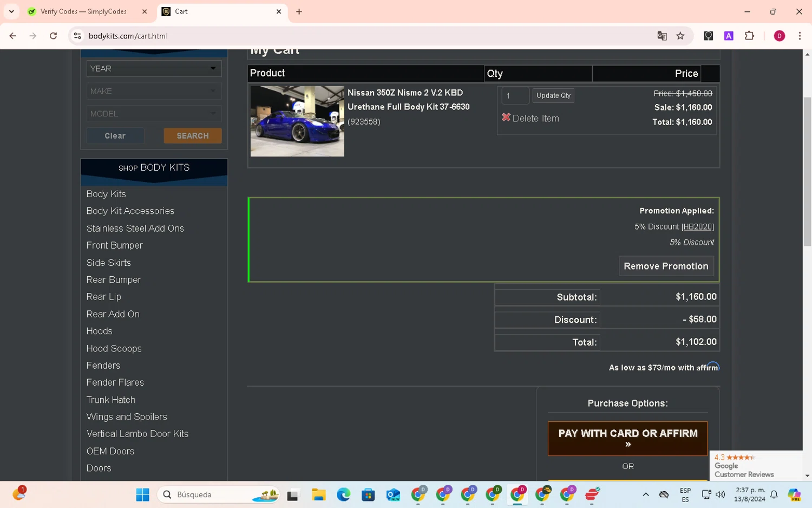Open the site information icon in address bar
The height and width of the screenshot is (508, 812).
tap(77, 36)
